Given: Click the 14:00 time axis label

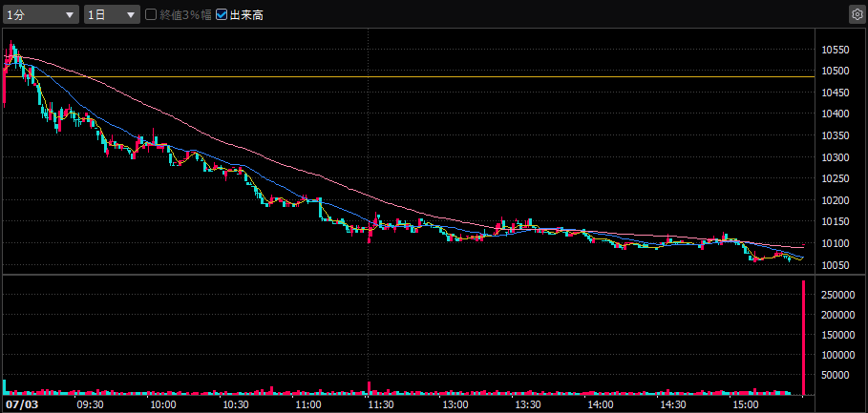Looking at the screenshot, I should [x=600, y=404].
